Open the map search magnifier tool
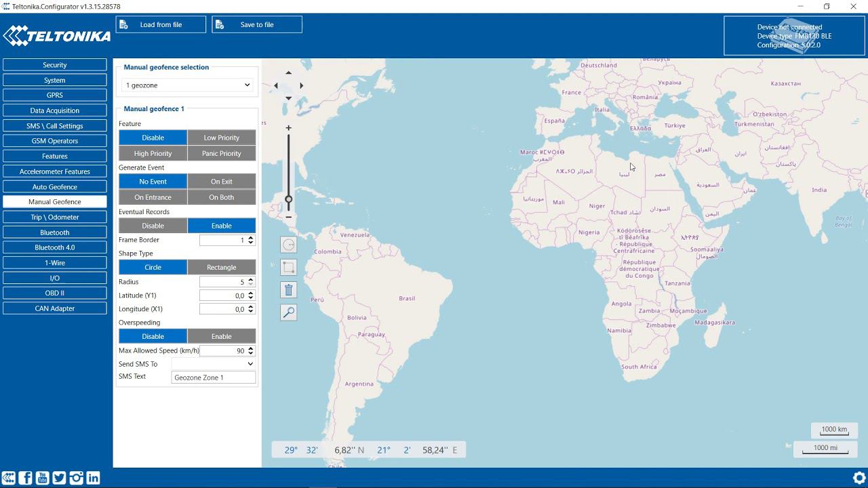The width and height of the screenshot is (868, 488). [288, 312]
